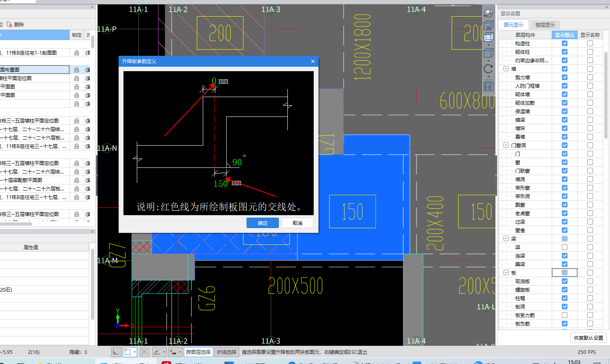Close the display settings panel X

coord(606,7)
